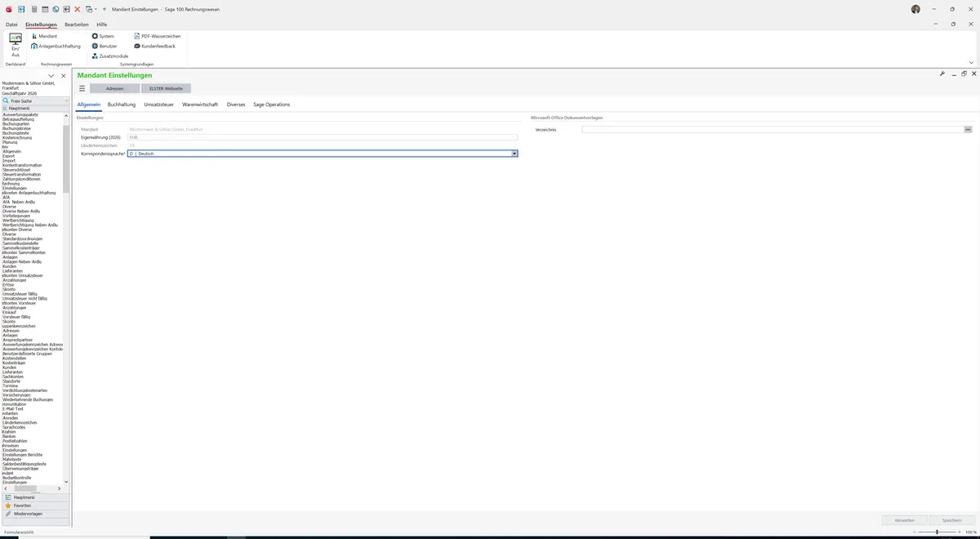Open the quick access toolbar customize arrow
Image resolution: width=980 pixels, height=539 pixels.
pyautogui.click(x=105, y=9)
